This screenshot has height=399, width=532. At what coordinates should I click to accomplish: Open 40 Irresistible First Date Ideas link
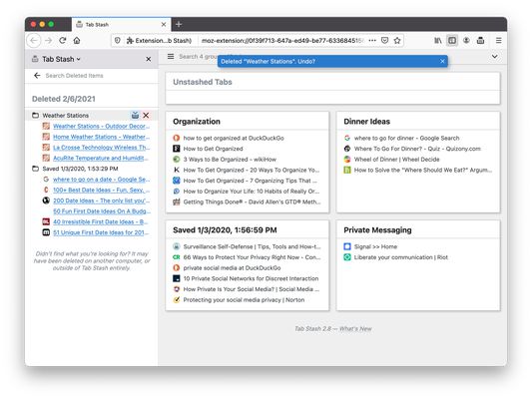click(x=101, y=221)
